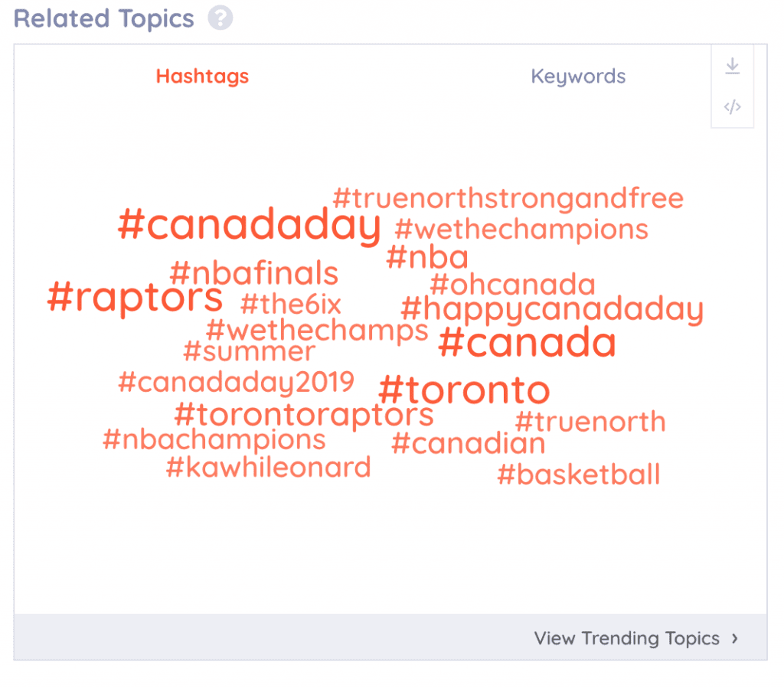
Task: Select the #raptors hashtag
Action: pos(135,297)
